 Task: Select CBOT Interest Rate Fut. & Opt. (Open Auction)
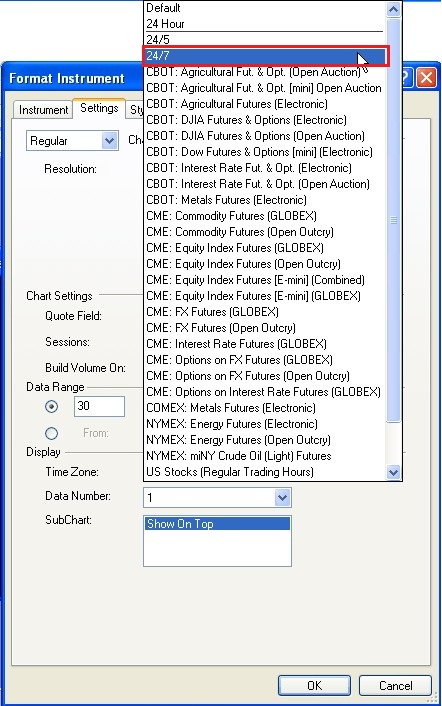(x=265, y=184)
